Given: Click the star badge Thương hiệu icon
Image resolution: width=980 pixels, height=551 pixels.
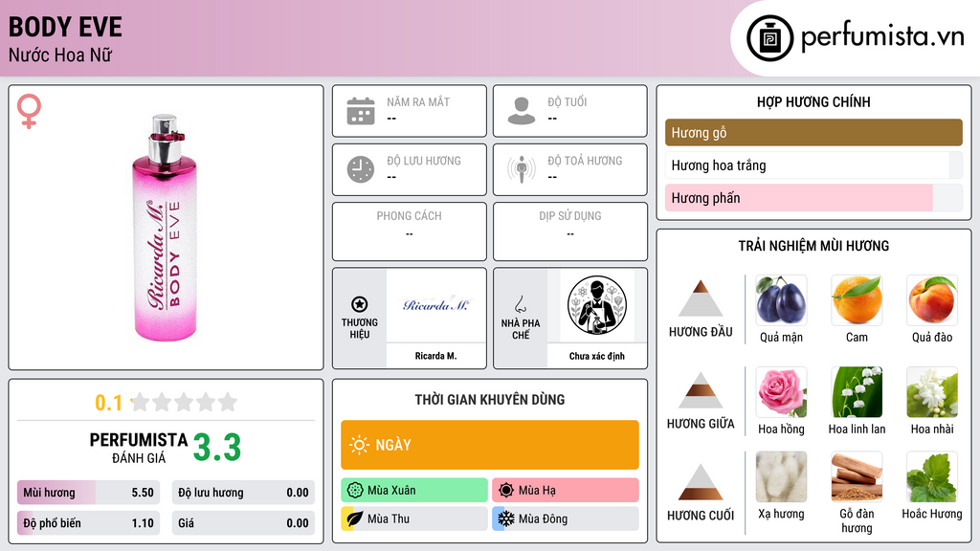Looking at the screenshot, I should tap(360, 304).
